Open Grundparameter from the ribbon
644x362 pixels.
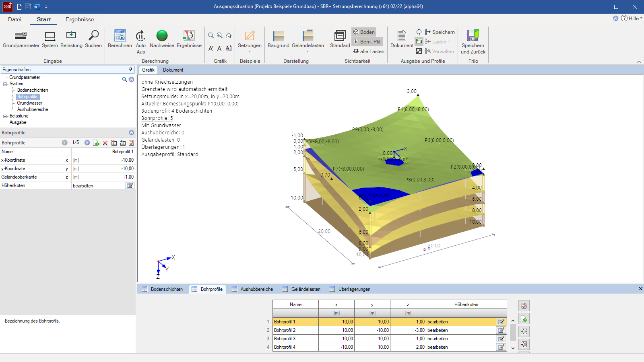point(21,39)
